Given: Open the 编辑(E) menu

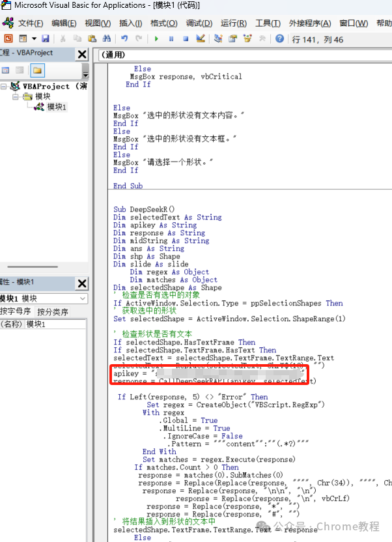Looking at the screenshot, I should click(x=64, y=23).
